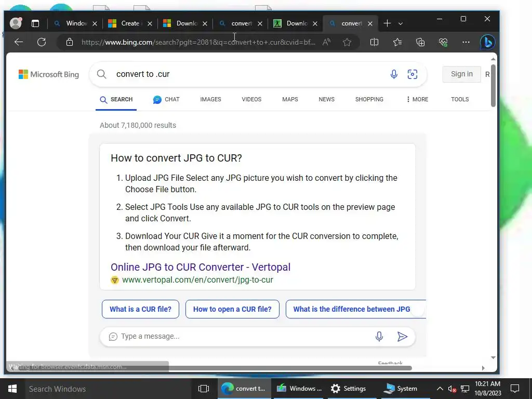Open the Action Center notifications icon

click(515, 389)
